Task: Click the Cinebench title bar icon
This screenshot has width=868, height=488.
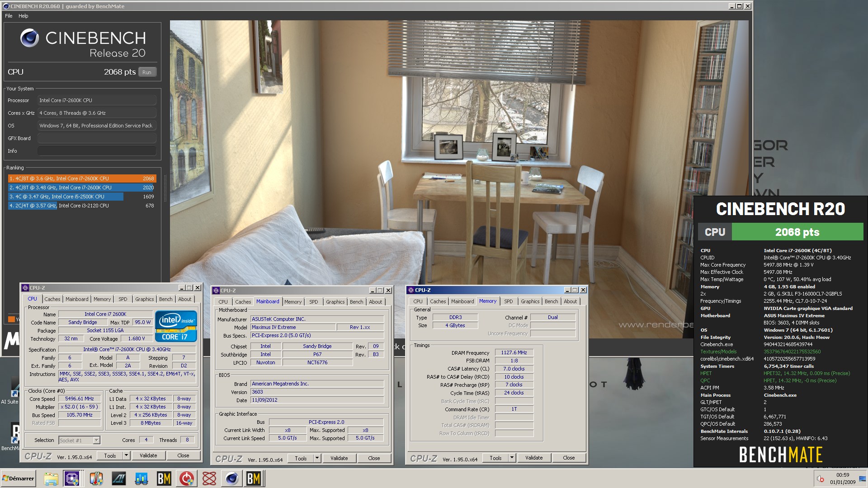Action: pos(6,6)
